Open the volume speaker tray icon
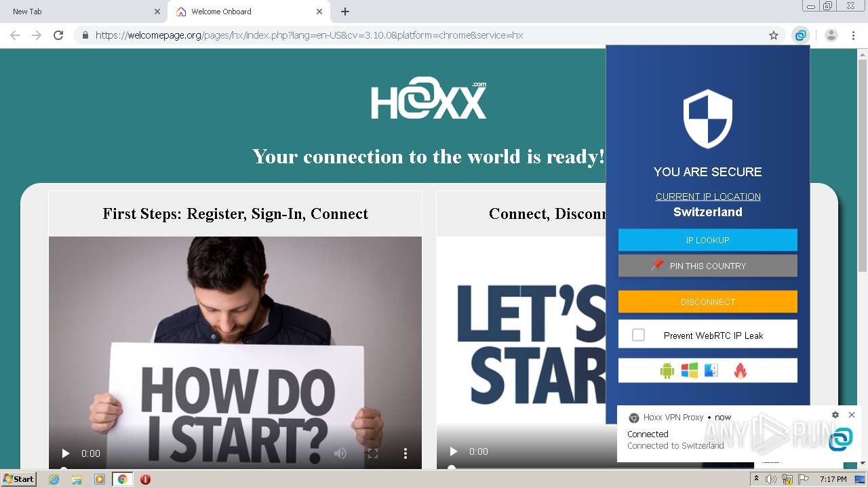Viewport: 868px width, 488px height. (x=771, y=479)
